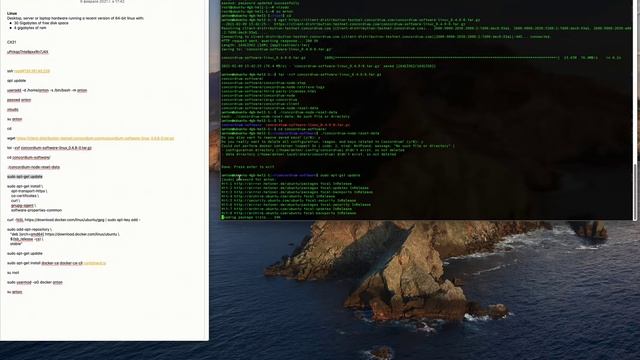Select the "30 Gigabytes of free disk space" bullet
640x360 pixels.
41,23
